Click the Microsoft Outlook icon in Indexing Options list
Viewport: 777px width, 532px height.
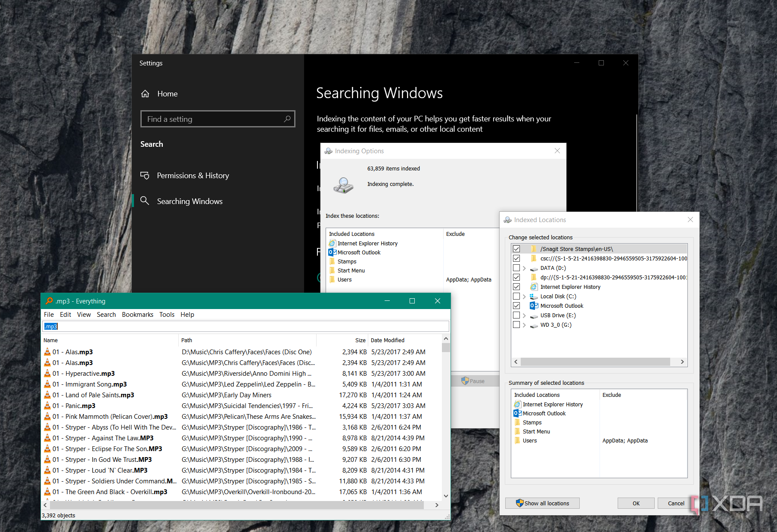(332, 252)
